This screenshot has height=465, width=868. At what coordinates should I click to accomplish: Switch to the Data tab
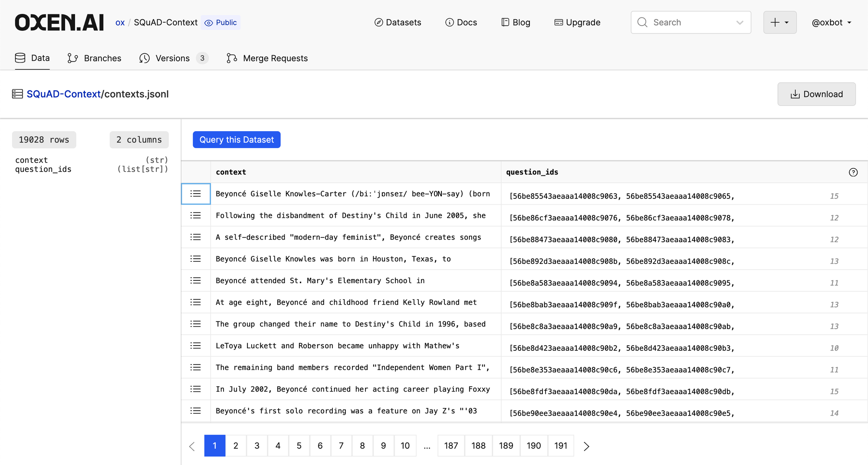pyautogui.click(x=33, y=58)
